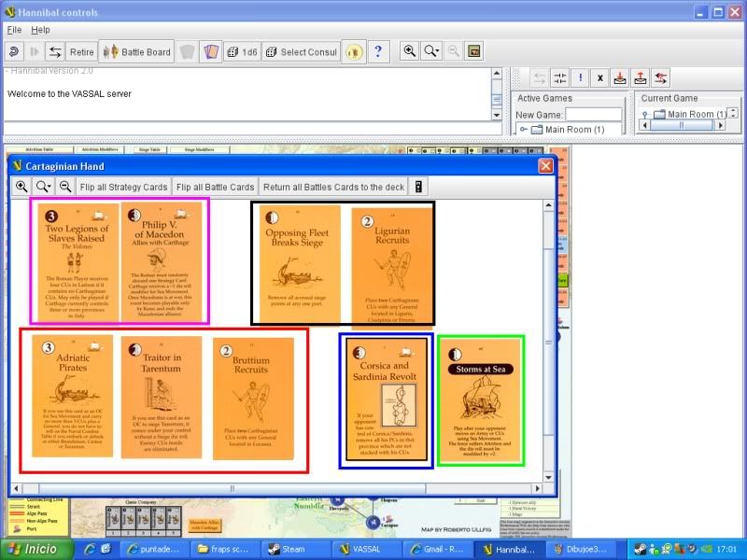
Task: Select the Opposing Fleet Breaks Siege card
Action: [x=300, y=264]
